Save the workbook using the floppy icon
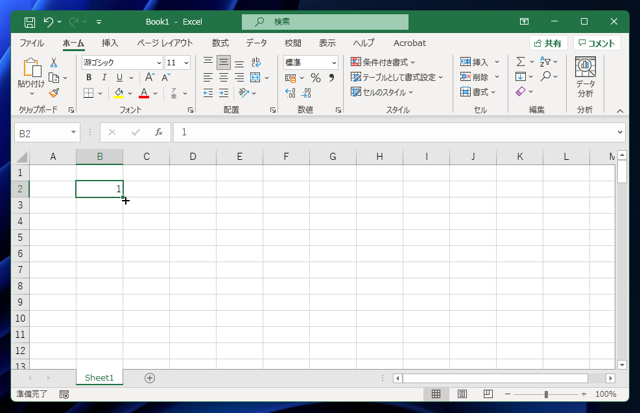The width and height of the screenshot is (640, 413). (29, 22)
